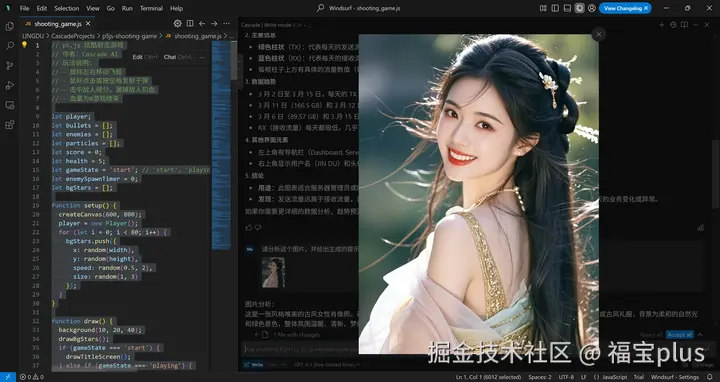Open notifications bell in status bar
This screenshot has height=382, width=720.
pos(709,377)
